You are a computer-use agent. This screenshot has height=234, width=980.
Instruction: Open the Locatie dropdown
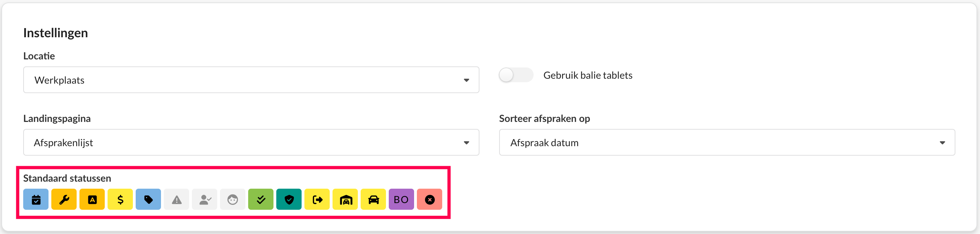251,80
